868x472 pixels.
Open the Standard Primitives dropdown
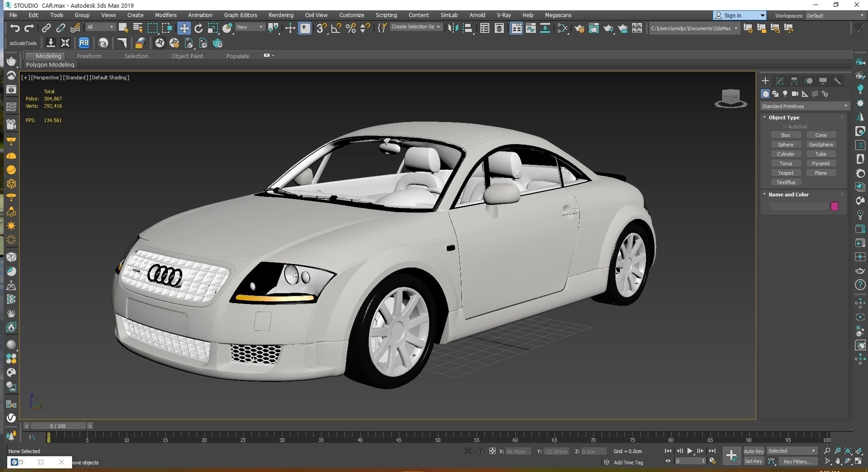805,106
